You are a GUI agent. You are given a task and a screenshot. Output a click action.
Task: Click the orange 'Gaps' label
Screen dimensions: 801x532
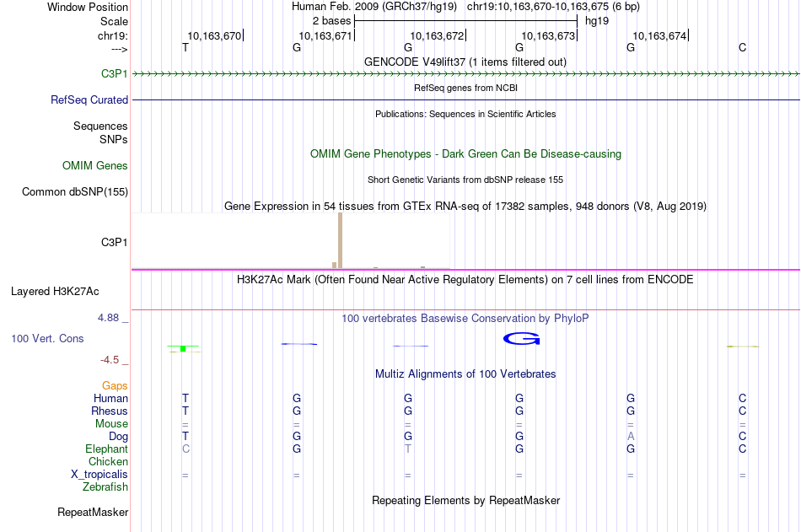[115, 386]
